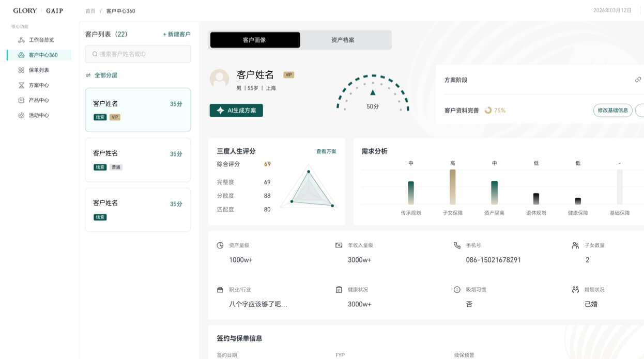Click the customer avatar picture

click(219, 79)
